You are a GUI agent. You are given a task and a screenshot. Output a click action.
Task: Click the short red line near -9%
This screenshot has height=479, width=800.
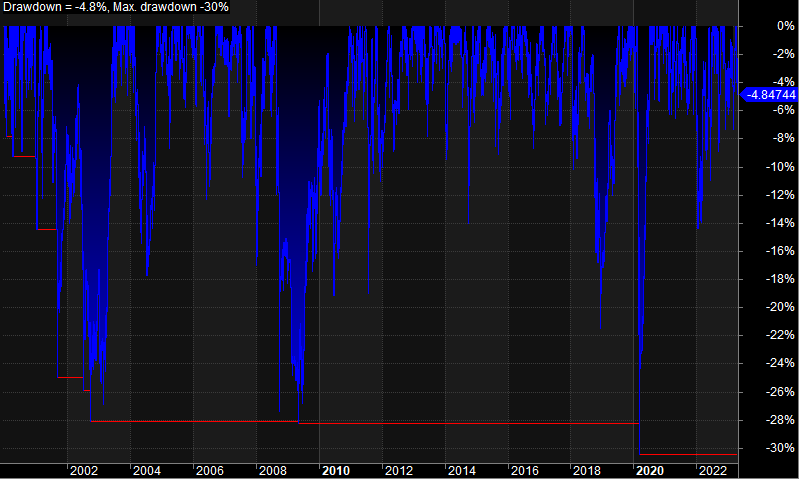click(23, 156)
